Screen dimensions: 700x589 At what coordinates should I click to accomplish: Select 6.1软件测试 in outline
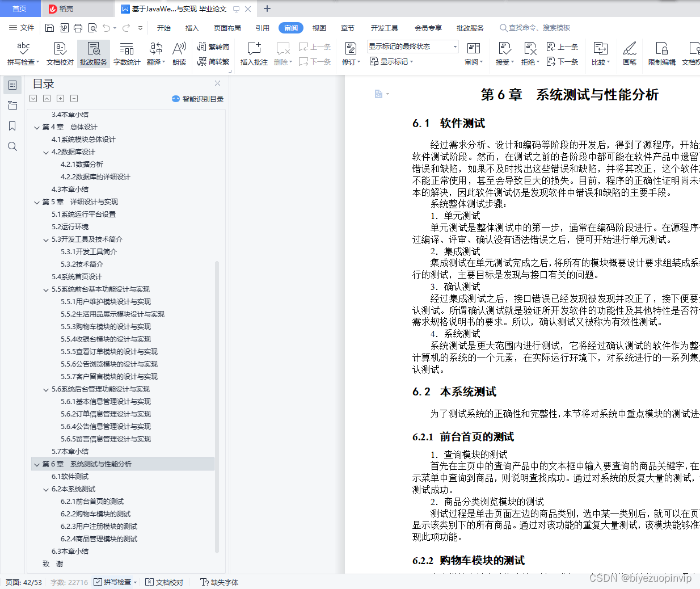click(70, 477)
